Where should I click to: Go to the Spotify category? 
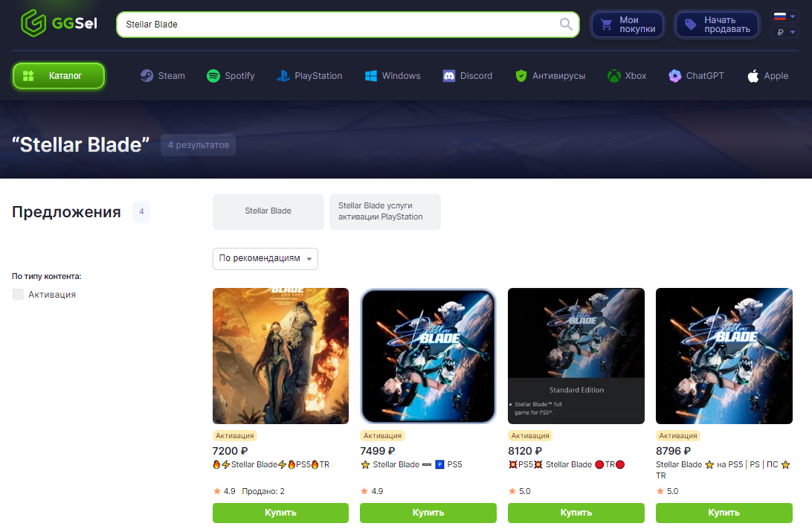[x=231, y=76]
